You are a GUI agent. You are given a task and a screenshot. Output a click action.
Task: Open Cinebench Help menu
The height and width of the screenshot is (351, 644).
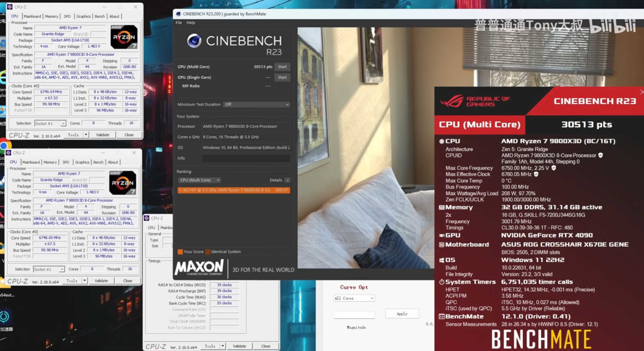pyautogui.click(x=191, y=23)
